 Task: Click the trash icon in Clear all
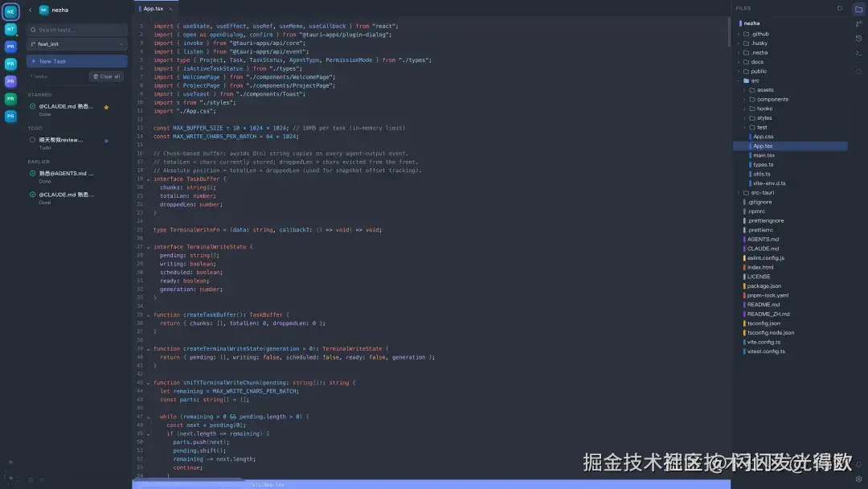[x=96, y=76]
